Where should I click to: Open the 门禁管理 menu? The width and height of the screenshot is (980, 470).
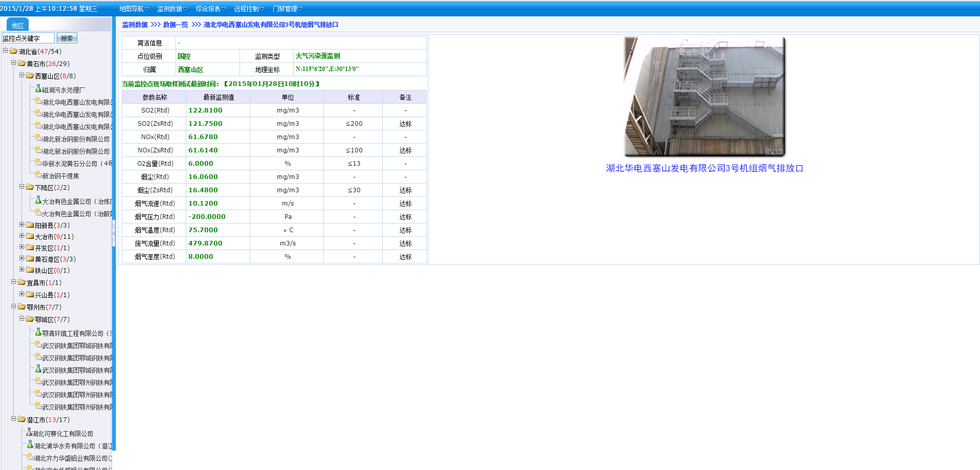[x=287, y=9]
